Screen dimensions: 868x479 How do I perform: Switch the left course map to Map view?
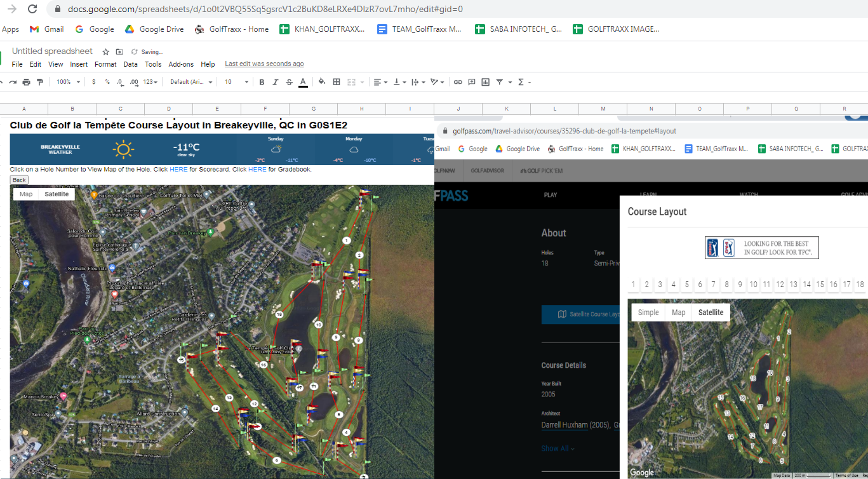pos(26,194)
